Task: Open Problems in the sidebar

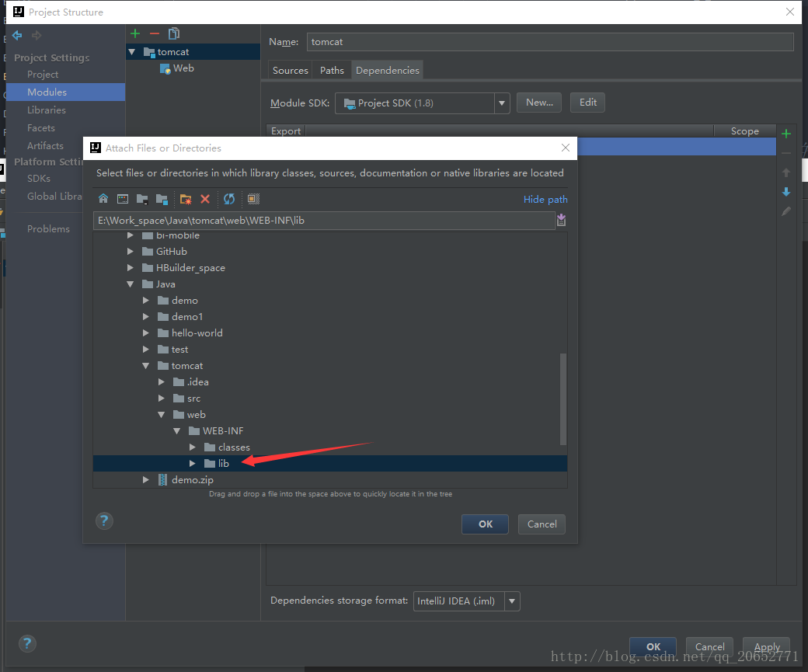Action: 48,229
